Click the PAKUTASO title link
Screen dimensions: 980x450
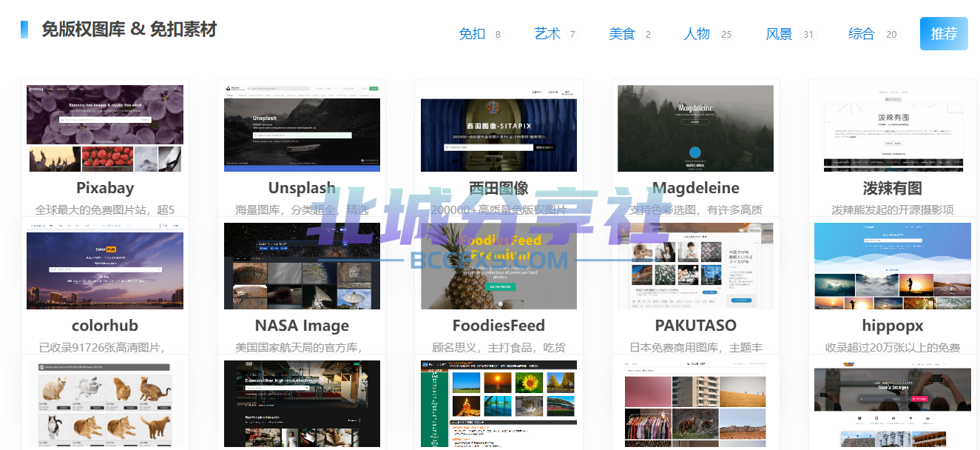[696, 326]
